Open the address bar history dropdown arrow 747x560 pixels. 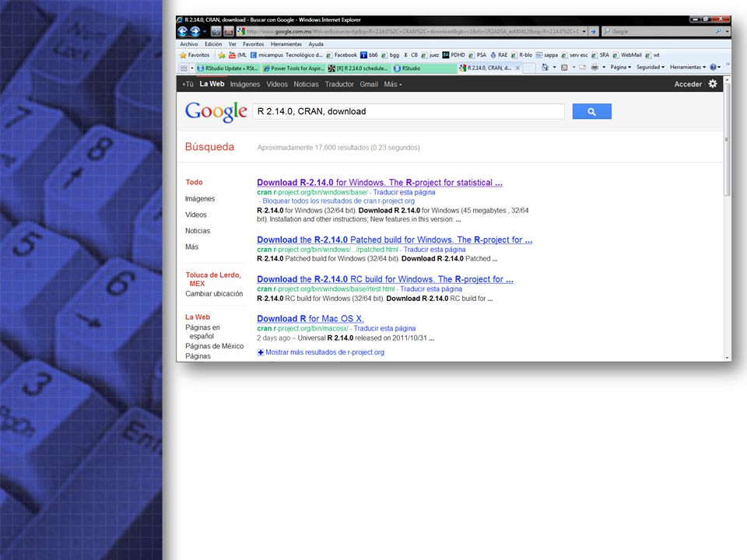tap(584, 31)
